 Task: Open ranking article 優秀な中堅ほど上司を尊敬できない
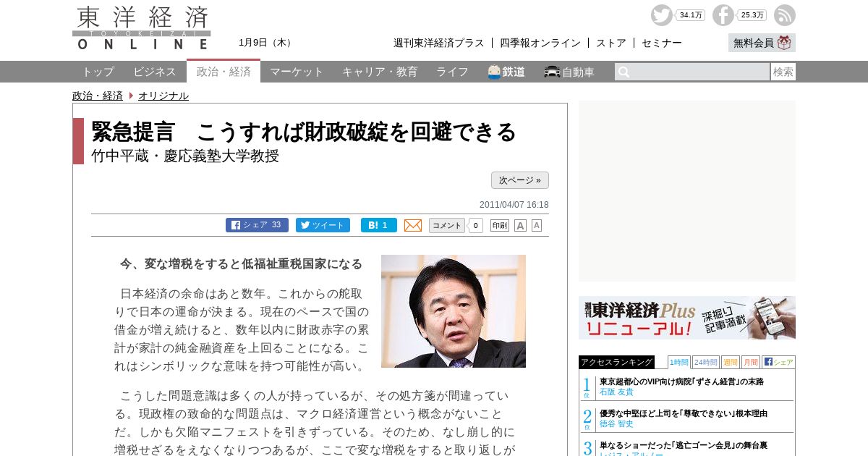[x=684, y=413]
